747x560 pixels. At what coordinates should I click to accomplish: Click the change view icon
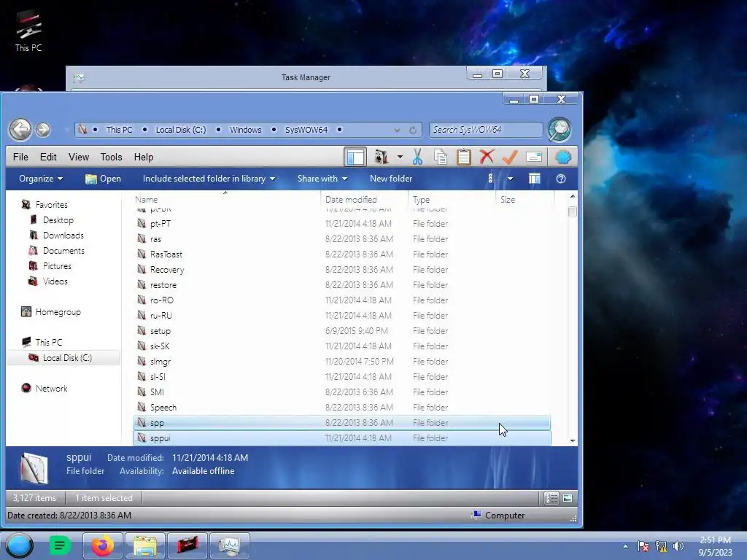click(x=491, y=179)
